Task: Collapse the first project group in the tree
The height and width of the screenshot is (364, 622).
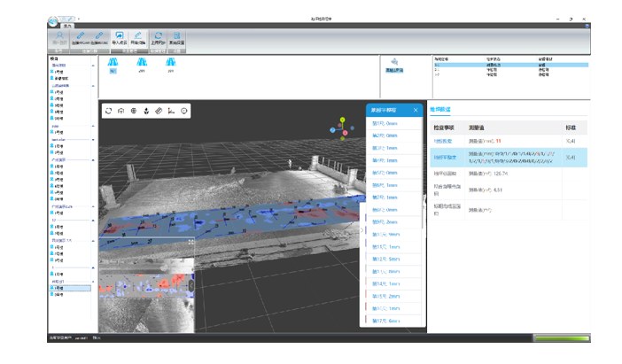Action: 93,66
